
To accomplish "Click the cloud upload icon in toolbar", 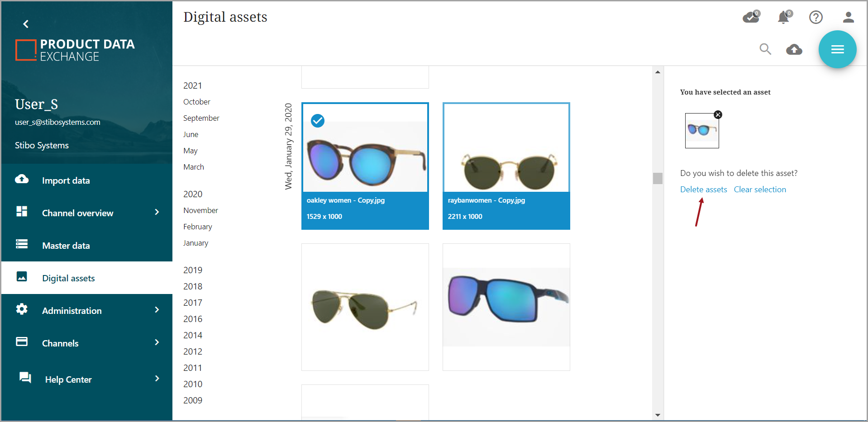I will pyautogui.click(x=794, y=49).
